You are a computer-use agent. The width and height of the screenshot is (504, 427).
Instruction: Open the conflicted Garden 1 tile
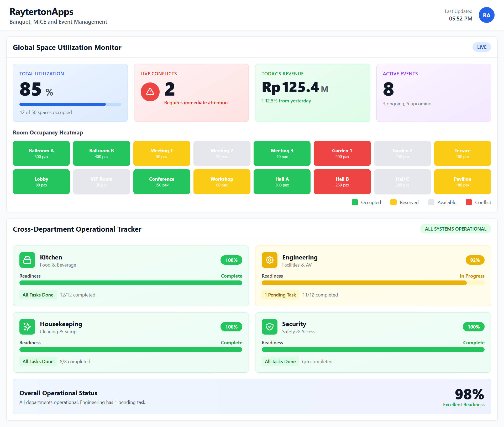click(342, 153)
